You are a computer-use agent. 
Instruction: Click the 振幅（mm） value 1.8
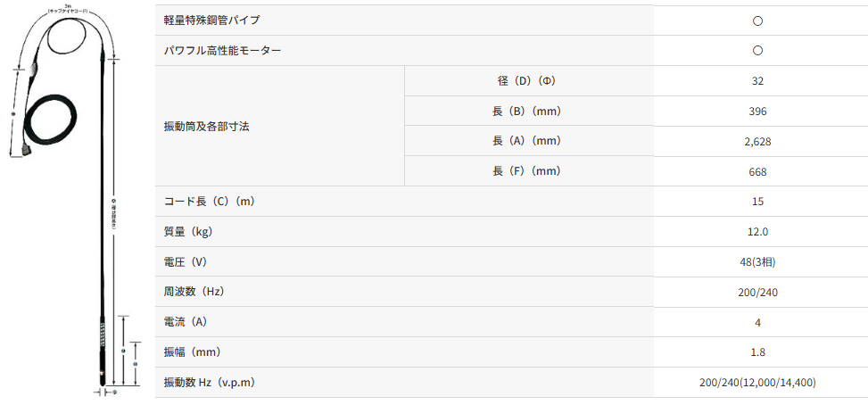point(757,352)
